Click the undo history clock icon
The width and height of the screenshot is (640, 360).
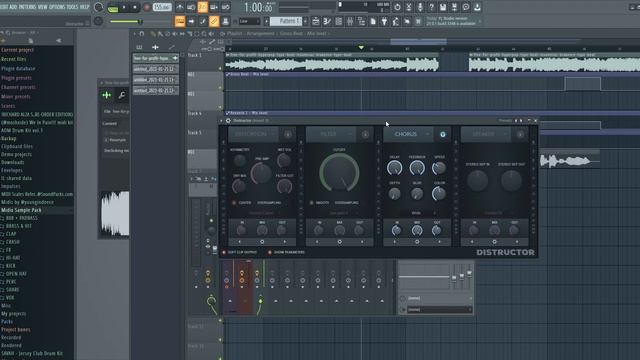pyautogui.click(x=397, y=7)
